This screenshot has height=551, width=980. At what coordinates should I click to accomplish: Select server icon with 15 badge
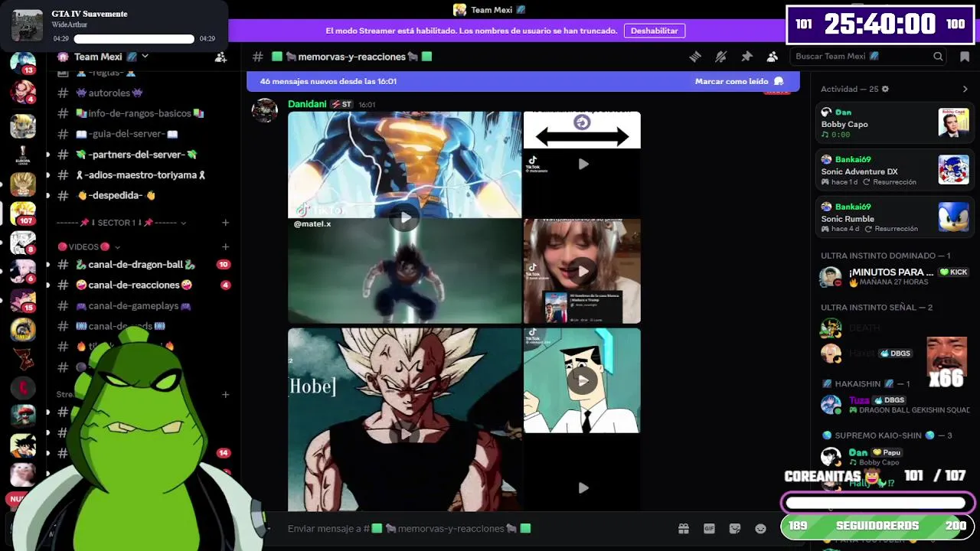(23, 300)
